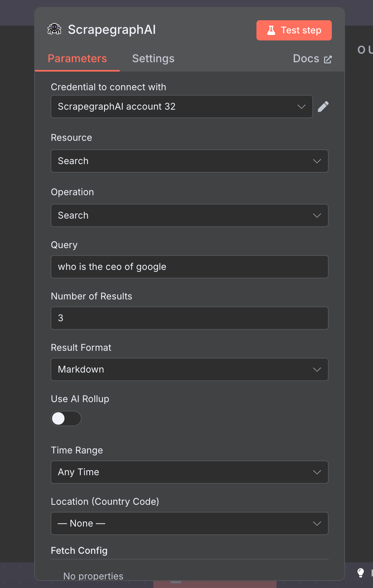Image resolution: width=373 pixels, height=588 pixels.
Task: Click the Time Range label
Action: point(77,450)
